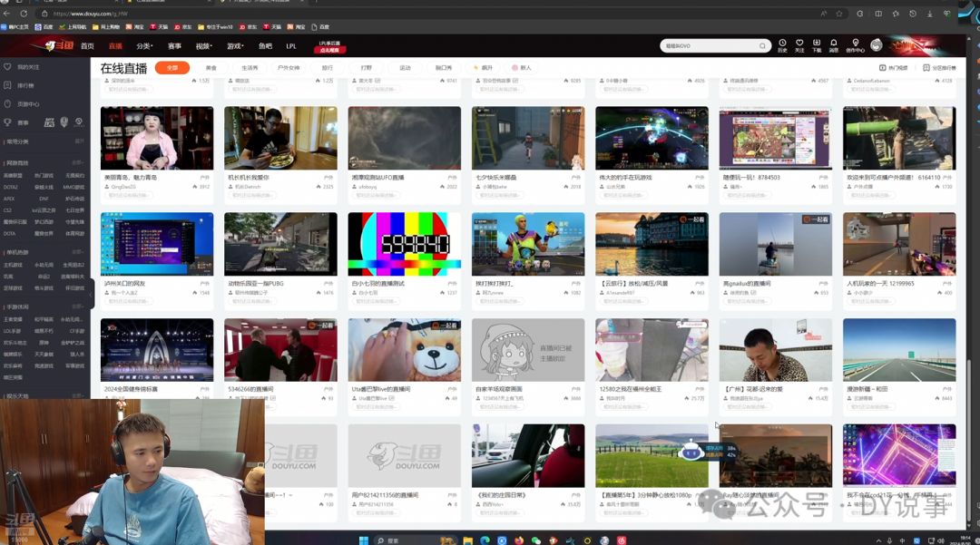
Task: Select the 美食 category filter
Action: click(x=211, y=67)
